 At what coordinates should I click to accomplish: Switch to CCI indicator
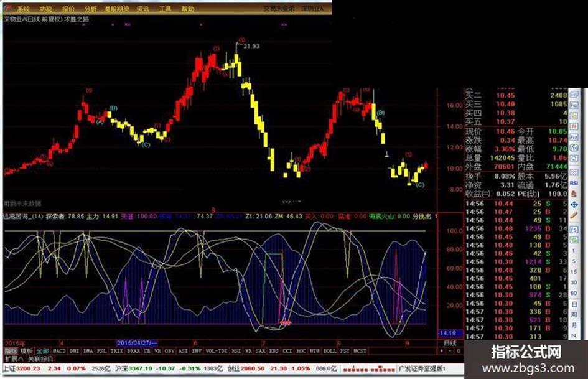287,351
